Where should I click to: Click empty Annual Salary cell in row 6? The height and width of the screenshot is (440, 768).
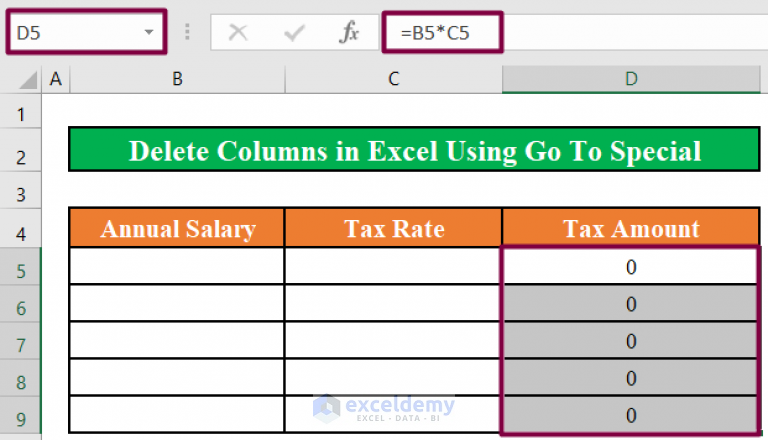[x=177, y=304]
